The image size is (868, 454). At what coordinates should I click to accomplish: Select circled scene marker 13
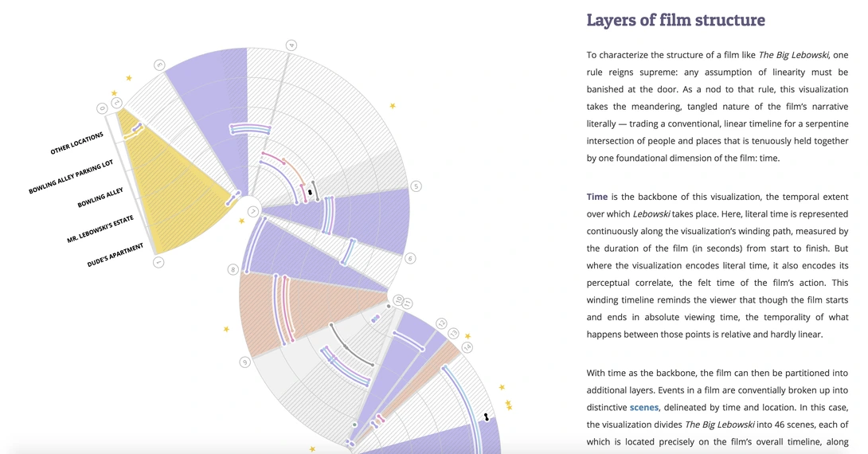[454, 333]
